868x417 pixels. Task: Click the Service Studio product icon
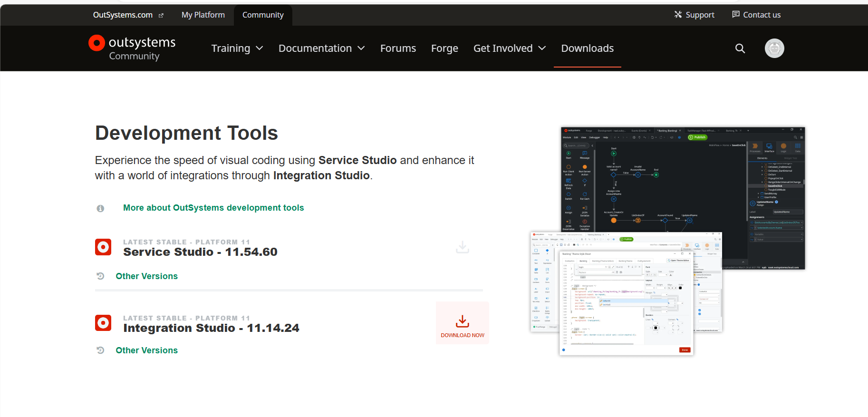click(103, 247)
